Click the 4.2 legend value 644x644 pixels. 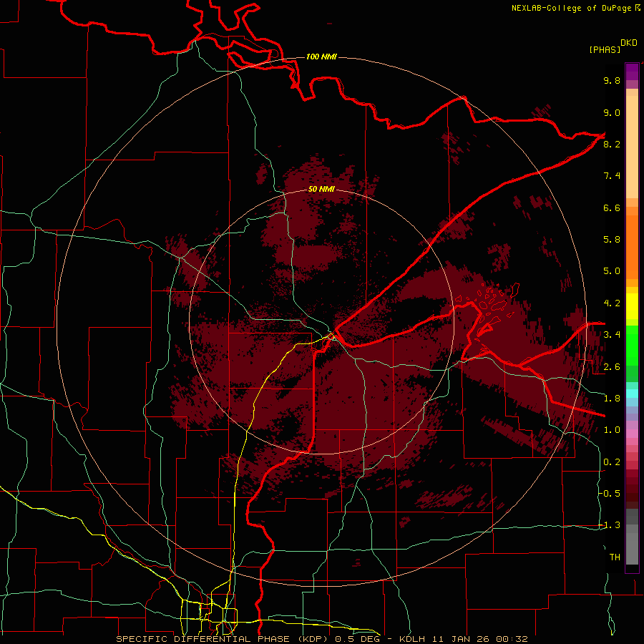(x=612, y=303)
